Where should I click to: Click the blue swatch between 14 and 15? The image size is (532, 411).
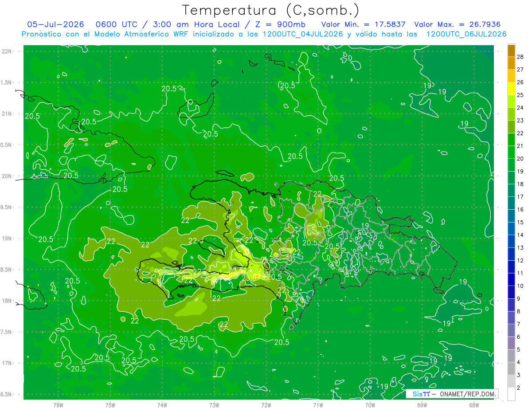coord(511,228)
